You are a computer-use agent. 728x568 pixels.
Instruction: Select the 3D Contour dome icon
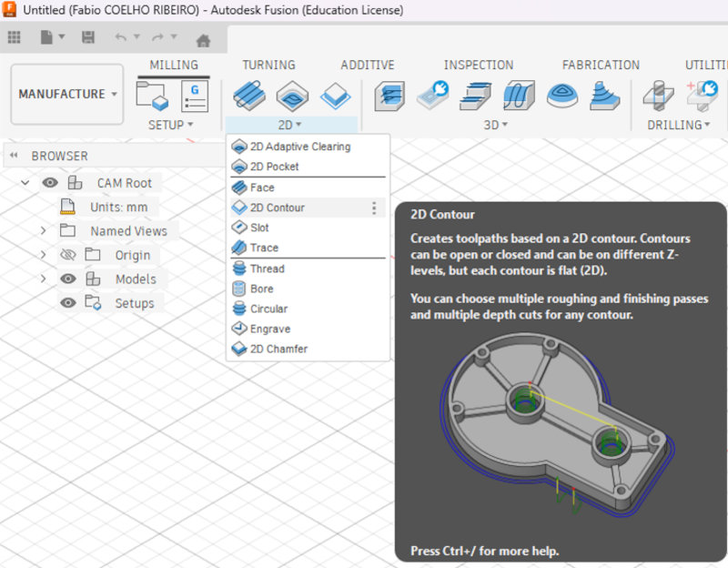coord(562,96)
